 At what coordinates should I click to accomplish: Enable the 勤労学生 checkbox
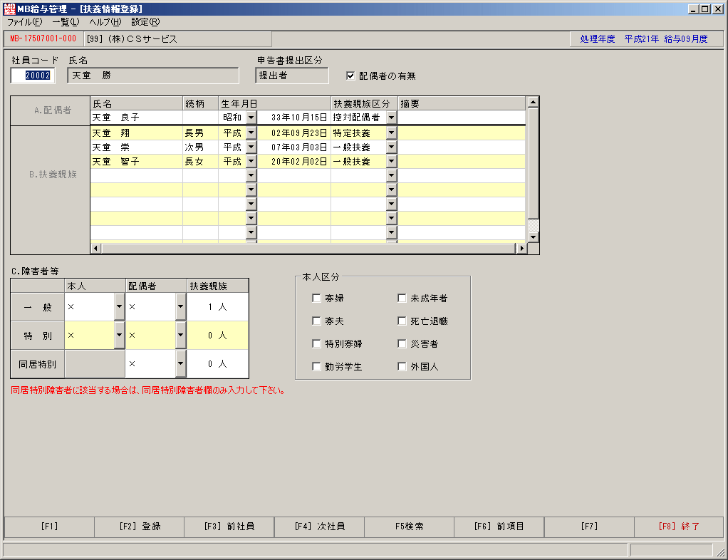pyautogui.click(x=317, y=366)
